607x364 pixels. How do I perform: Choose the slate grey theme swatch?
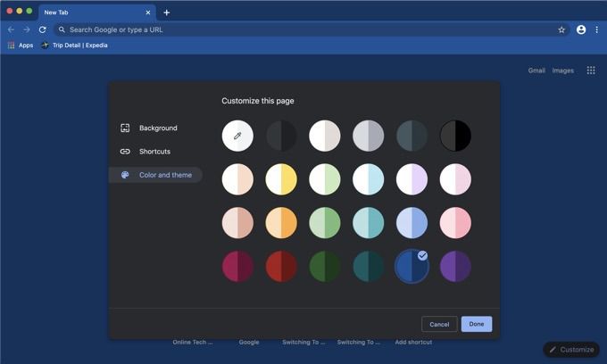click(412, 136)
